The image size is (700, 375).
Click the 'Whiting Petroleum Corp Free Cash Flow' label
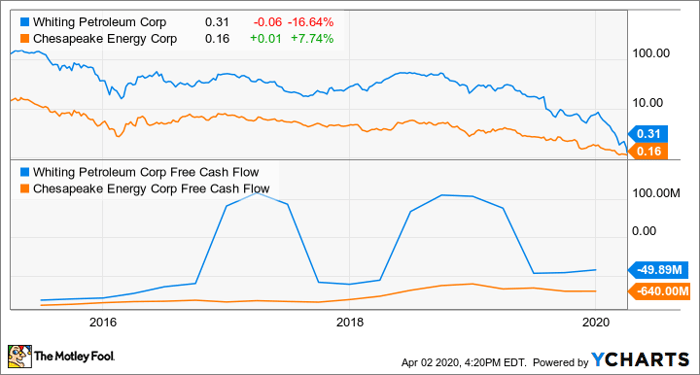(x=146, y=172)
